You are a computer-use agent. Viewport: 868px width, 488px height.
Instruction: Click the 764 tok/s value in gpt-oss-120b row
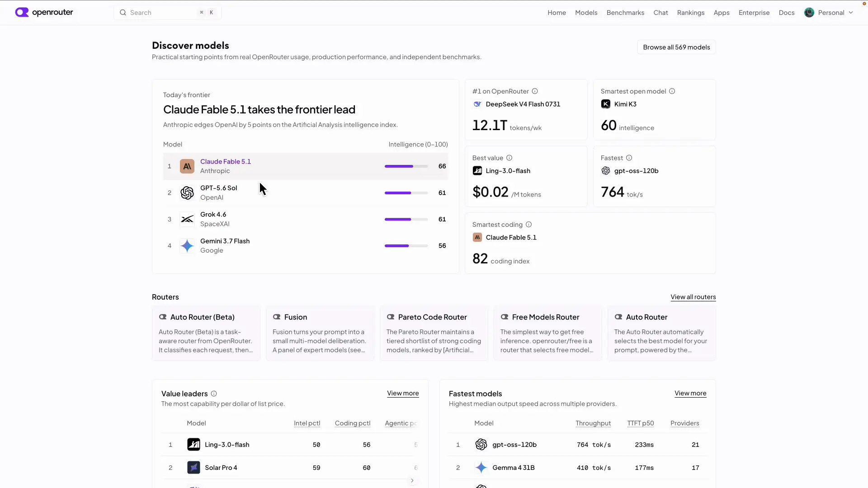[x=594, y=445]
